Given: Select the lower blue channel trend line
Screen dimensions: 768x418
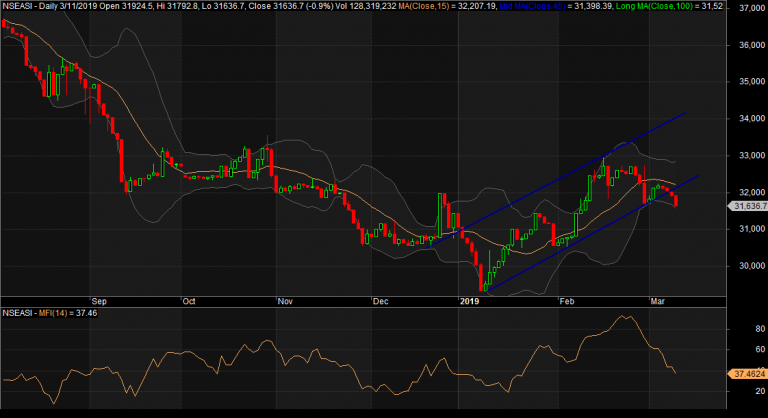Looking at the screenshot, I should [593, 234].
